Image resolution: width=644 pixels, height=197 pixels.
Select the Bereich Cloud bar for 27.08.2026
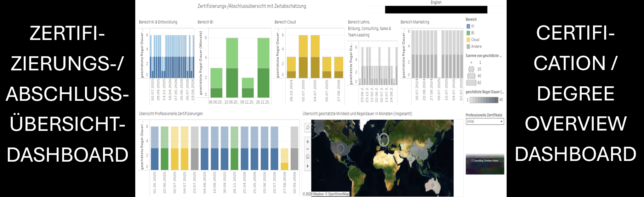tap(339, 67)
